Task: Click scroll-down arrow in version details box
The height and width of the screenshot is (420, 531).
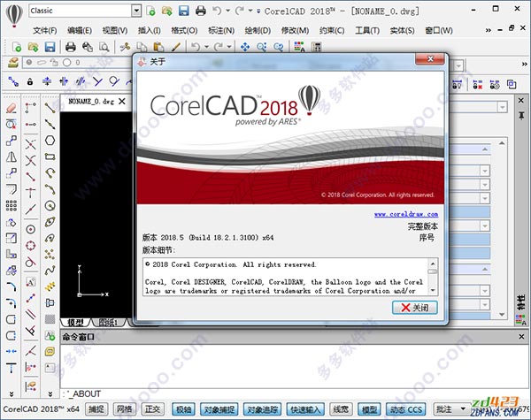Action: point(433,290)
